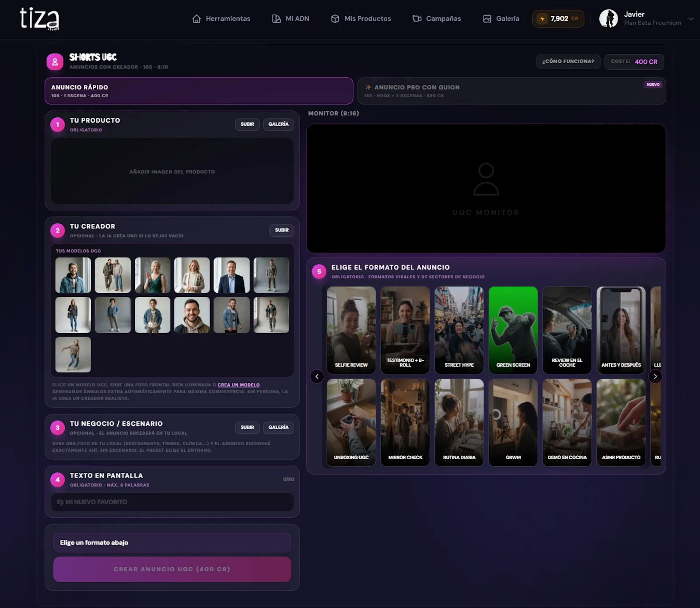This screenshot has height=608, width=700.
Task: Click Subir in Tu Negocio / Escenario
Action: 247,428
